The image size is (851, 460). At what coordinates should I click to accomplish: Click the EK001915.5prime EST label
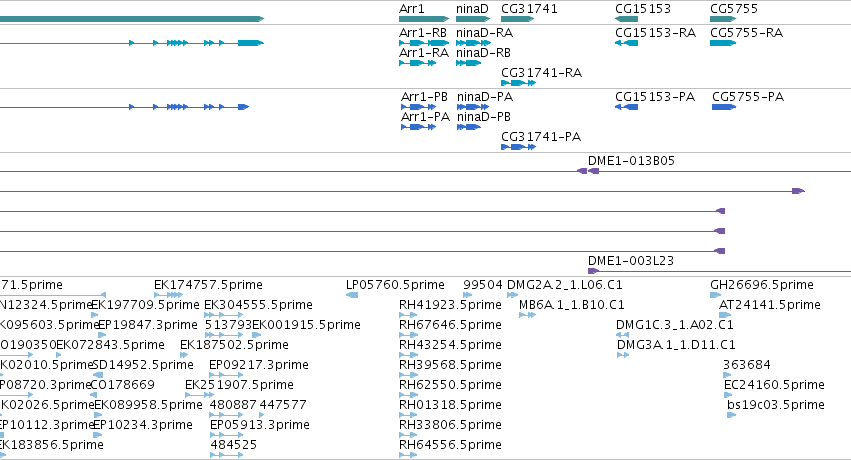coord(307,325)
